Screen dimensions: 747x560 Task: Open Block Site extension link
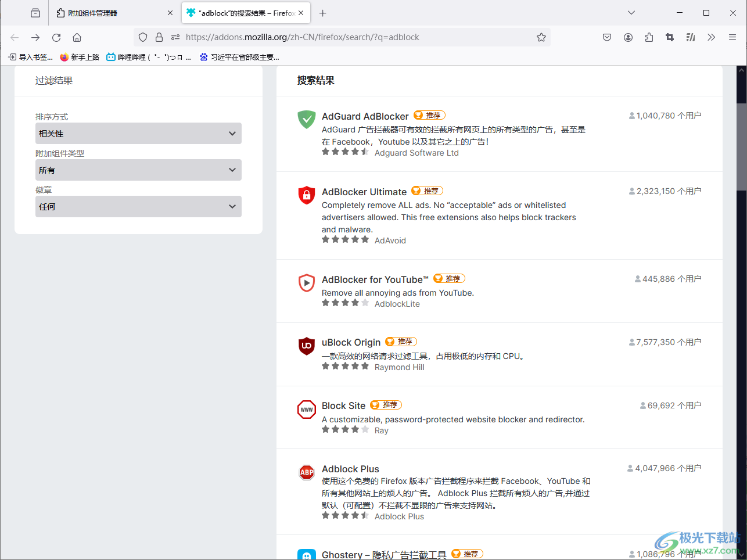(x=343, y=405)
